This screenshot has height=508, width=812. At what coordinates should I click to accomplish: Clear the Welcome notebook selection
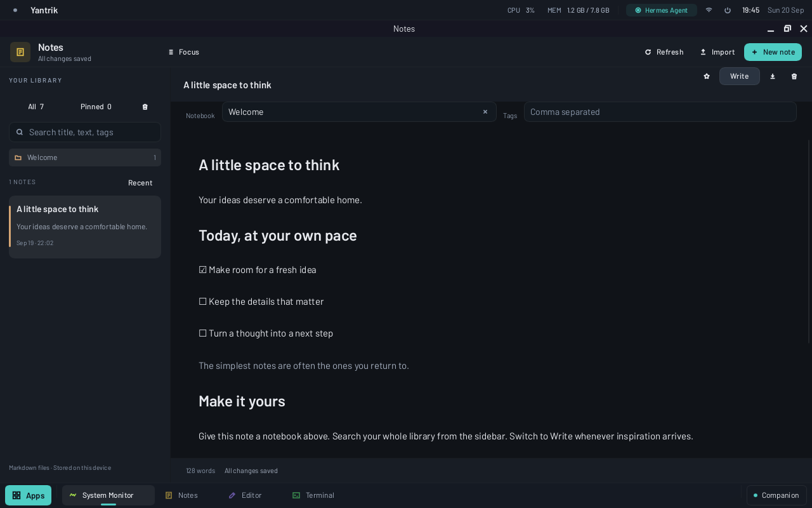click(485, 112)
